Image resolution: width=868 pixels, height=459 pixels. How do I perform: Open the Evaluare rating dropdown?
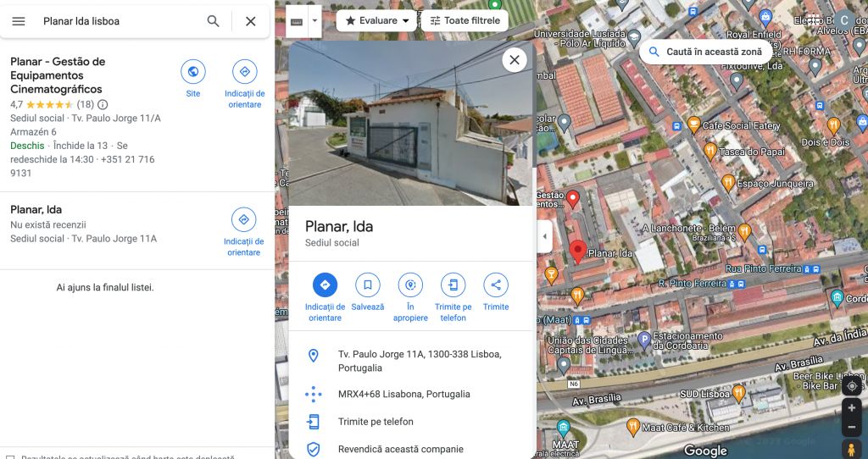[377, 21]
